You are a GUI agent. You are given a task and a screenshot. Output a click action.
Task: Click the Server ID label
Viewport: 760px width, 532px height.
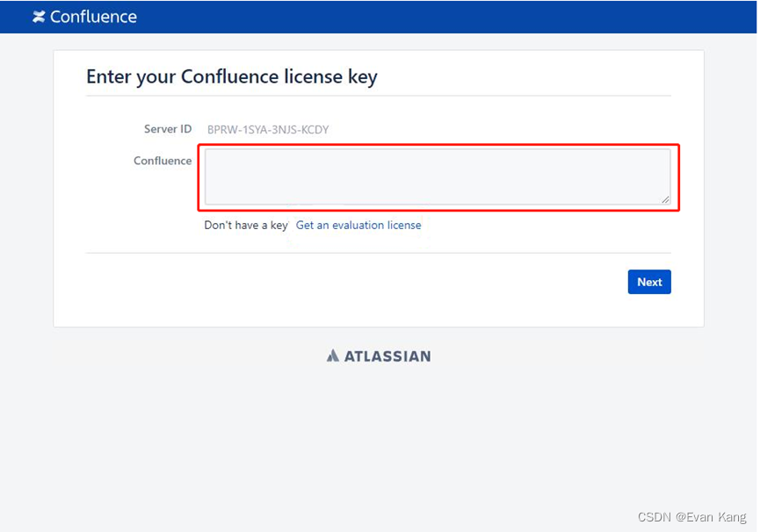167,128
